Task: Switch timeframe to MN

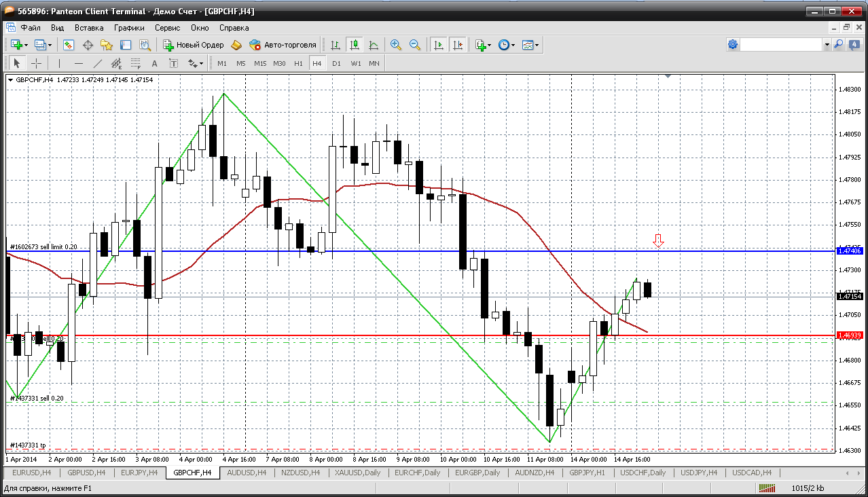Action: click(374, 63)
